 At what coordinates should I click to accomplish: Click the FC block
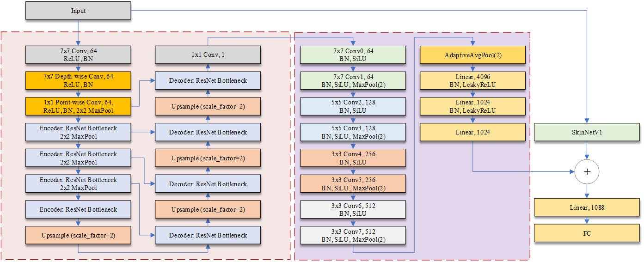point(587,233)
